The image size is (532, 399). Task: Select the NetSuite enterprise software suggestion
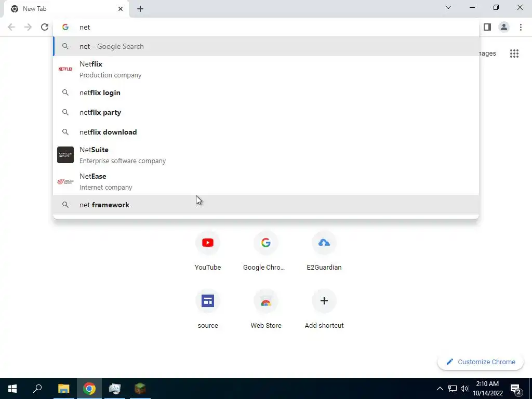point(265,155)
